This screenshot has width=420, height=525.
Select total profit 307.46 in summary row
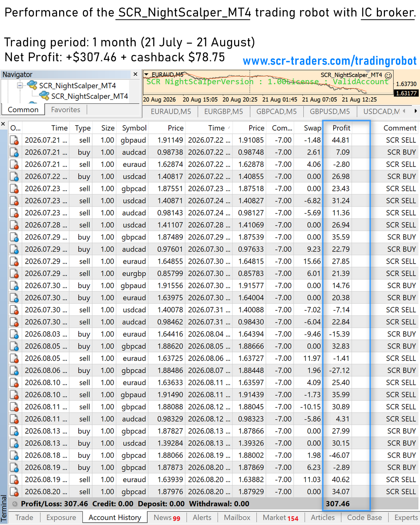click(x=338, y=504)
